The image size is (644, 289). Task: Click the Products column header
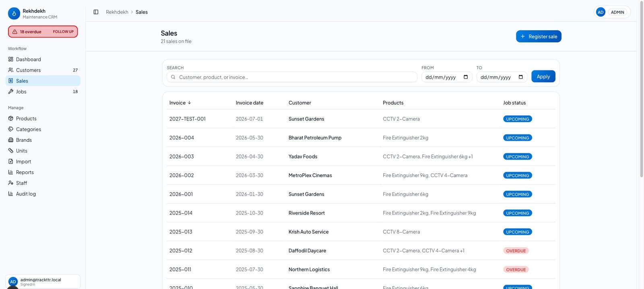click(393, 103)
